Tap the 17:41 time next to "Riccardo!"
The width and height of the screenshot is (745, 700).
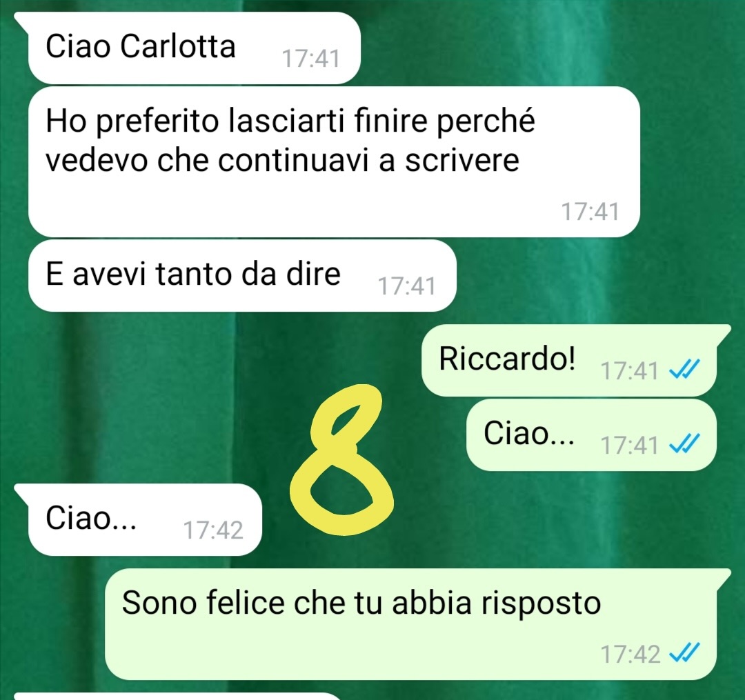(x=630, y=370)
